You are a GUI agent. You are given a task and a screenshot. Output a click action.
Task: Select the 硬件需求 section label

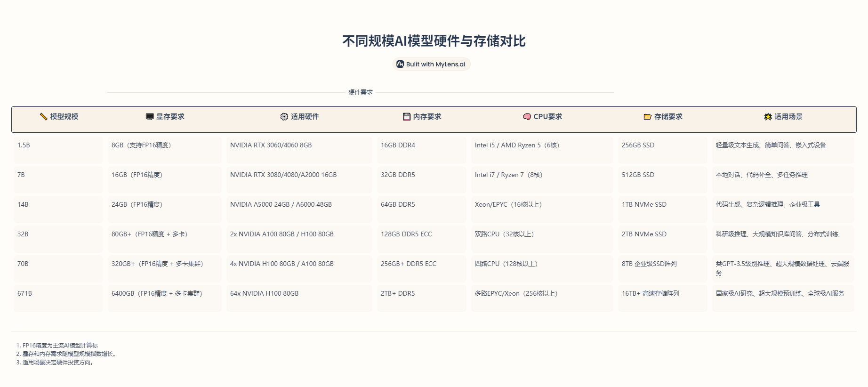pos(360,92)
